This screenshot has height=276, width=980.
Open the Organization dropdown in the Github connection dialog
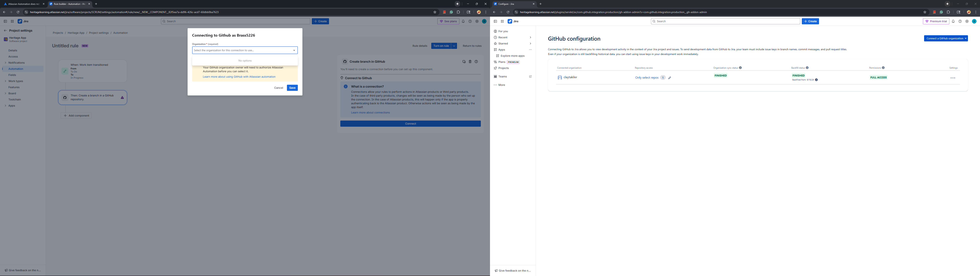245,50
